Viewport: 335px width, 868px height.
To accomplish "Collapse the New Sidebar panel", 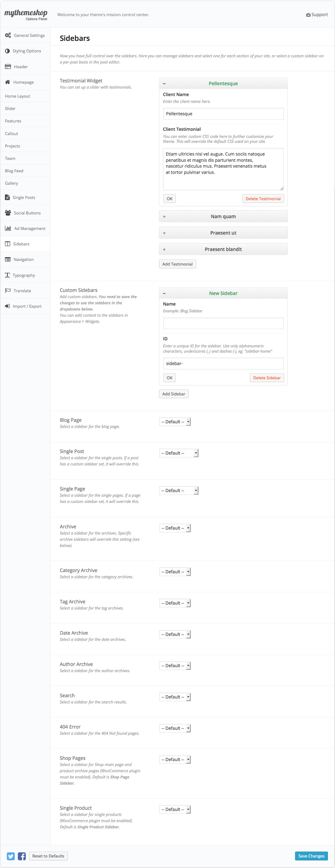I will pyautogui.click(x=223, y=293).
